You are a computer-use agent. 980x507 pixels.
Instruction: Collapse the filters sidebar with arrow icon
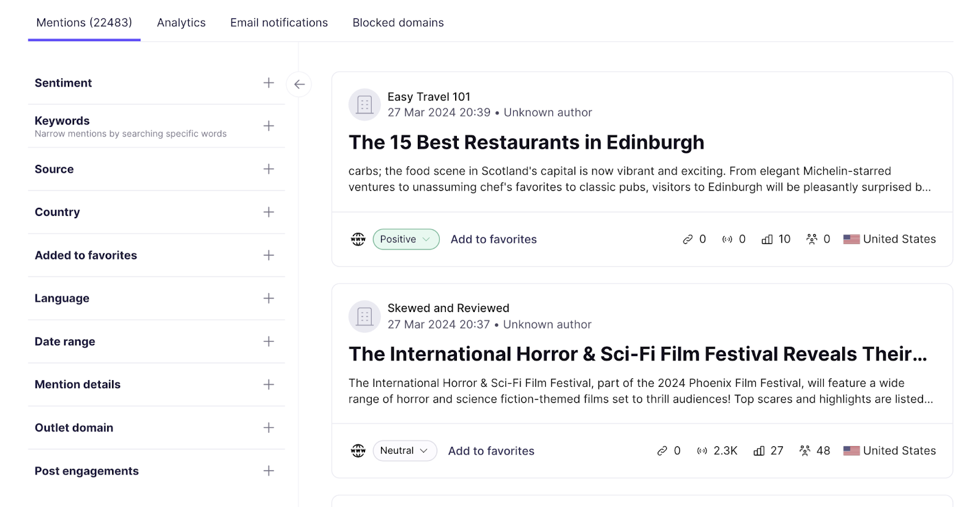point(299,85)
